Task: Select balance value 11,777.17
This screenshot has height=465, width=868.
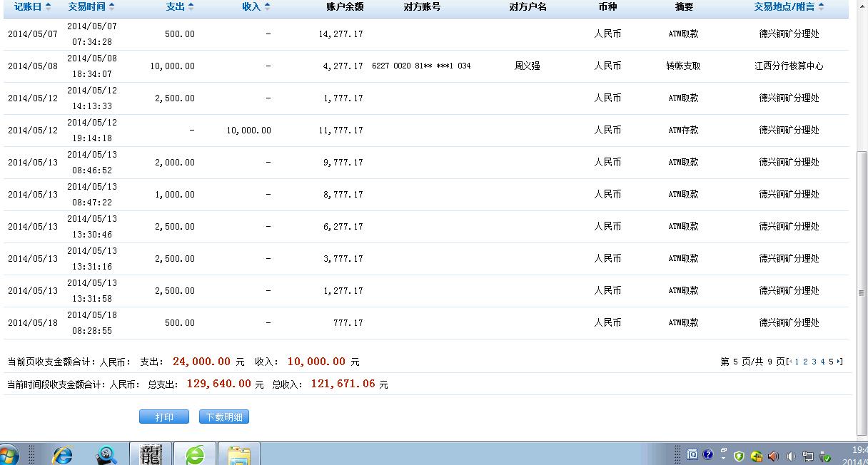Action: coord(340,131)
